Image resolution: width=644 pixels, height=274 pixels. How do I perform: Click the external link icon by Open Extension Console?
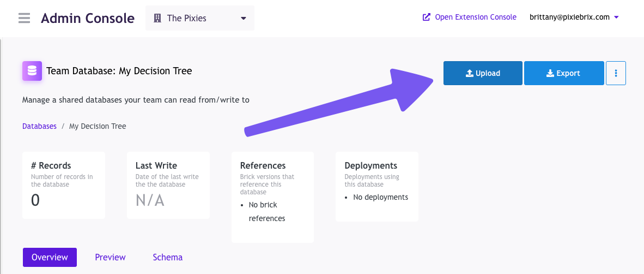click(x=427, y=17)
